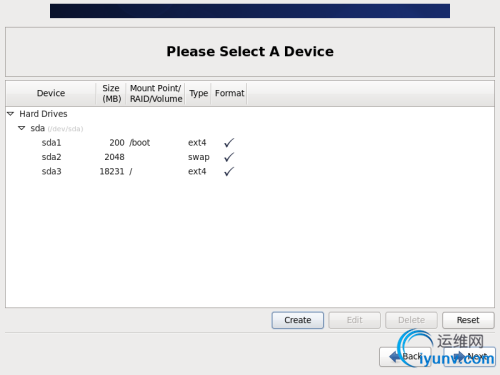
Task: Click the Create button
Action: (x=298, y=320)
